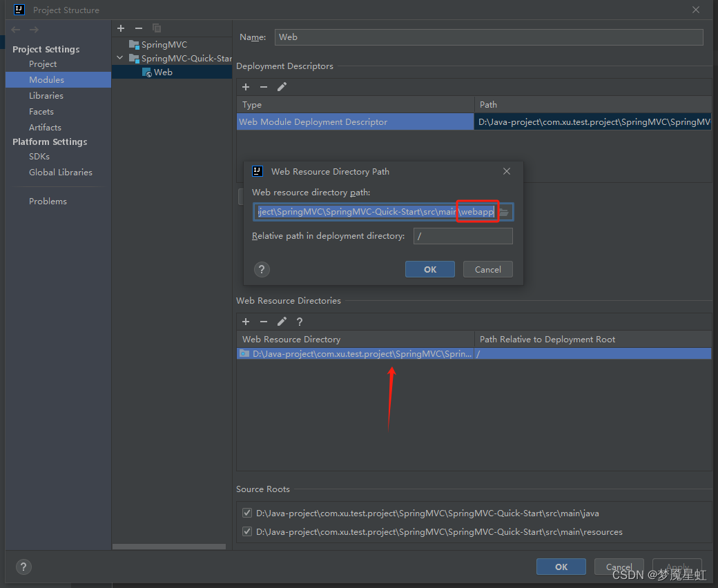Click the forward navigation arrow

pos(34,30)
